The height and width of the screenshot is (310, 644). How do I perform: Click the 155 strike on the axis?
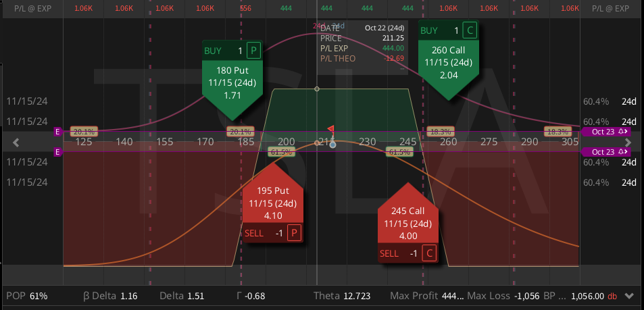(x=165, y=142)
